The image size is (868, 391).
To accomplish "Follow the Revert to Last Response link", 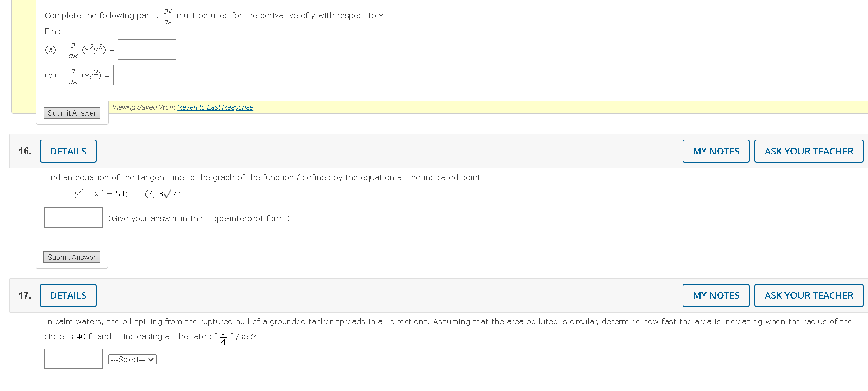I will pyautogui.click(x=215, y=107).
